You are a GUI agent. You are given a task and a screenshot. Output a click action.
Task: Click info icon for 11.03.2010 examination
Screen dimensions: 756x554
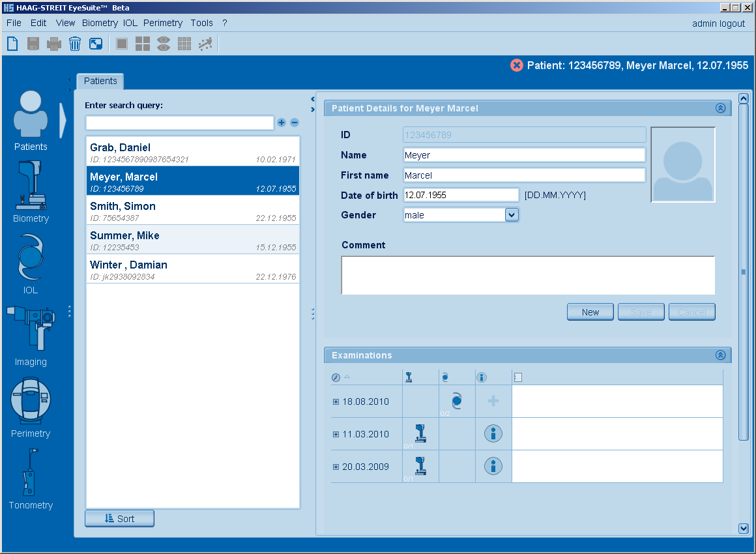coord(493,433)
